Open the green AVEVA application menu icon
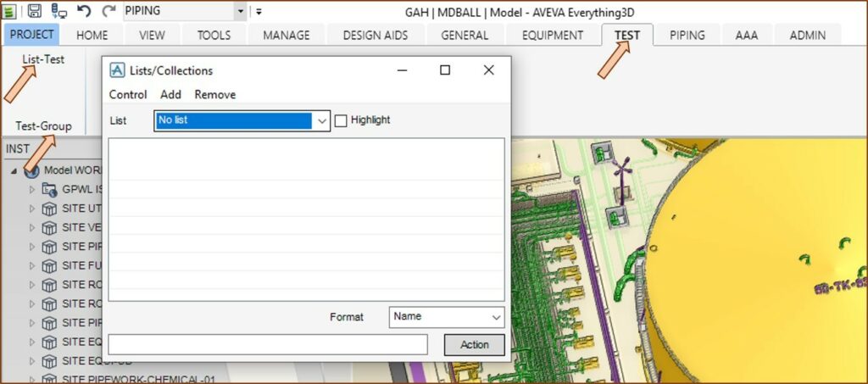Image resolution: width=868 pixels, height=384 pixels. pos(9,10)
